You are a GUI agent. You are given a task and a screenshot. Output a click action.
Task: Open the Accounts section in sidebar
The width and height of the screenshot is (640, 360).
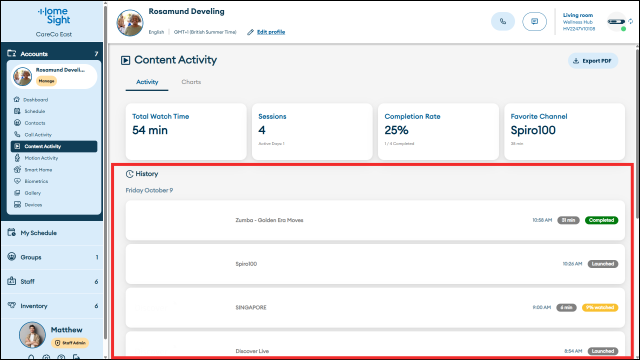[52, 53]
